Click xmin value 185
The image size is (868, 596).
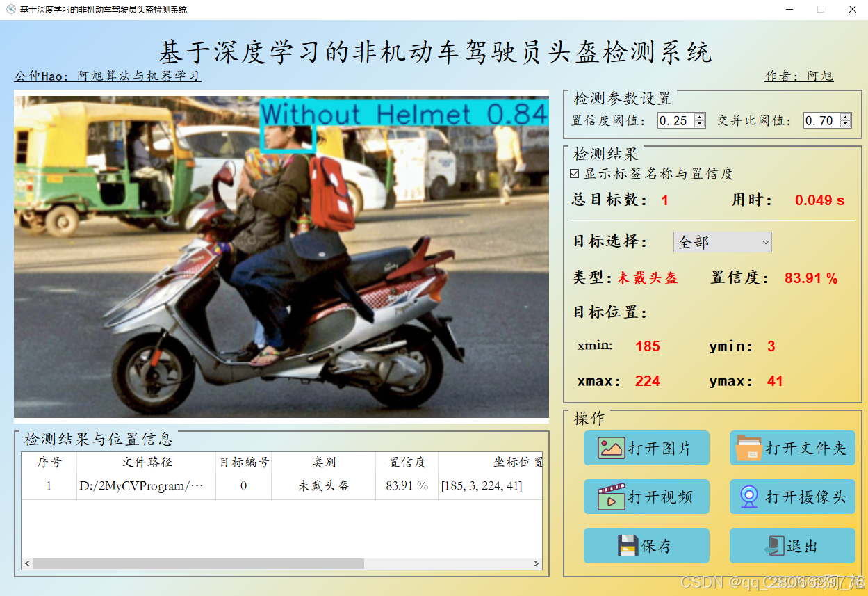(648, 346)
